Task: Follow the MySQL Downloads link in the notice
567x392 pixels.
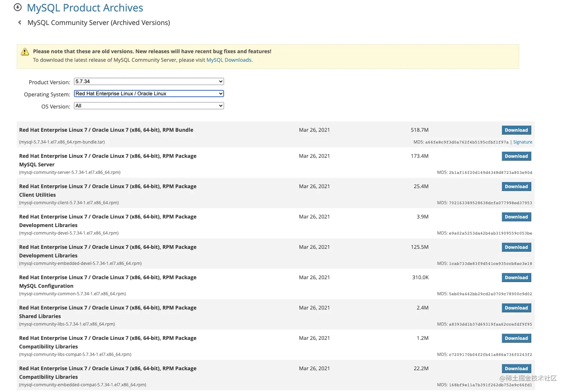Action: click(229, 60)
